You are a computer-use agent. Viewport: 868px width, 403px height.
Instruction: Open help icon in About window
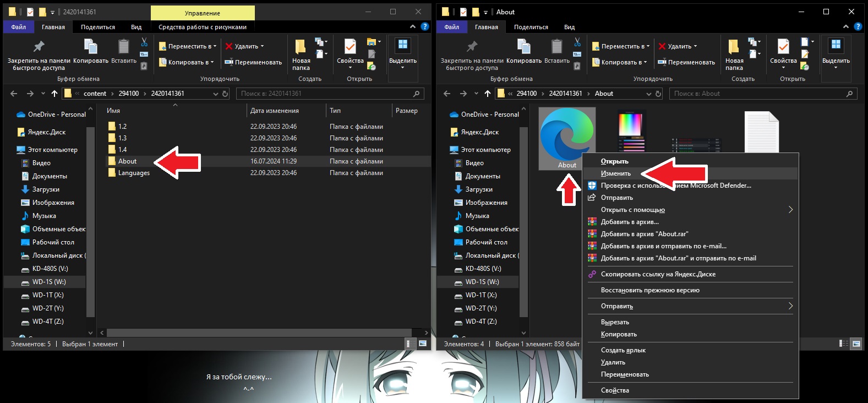point(858,26)
